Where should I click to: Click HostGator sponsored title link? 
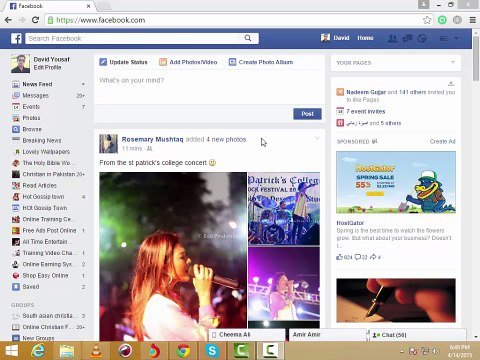(350, 223)
